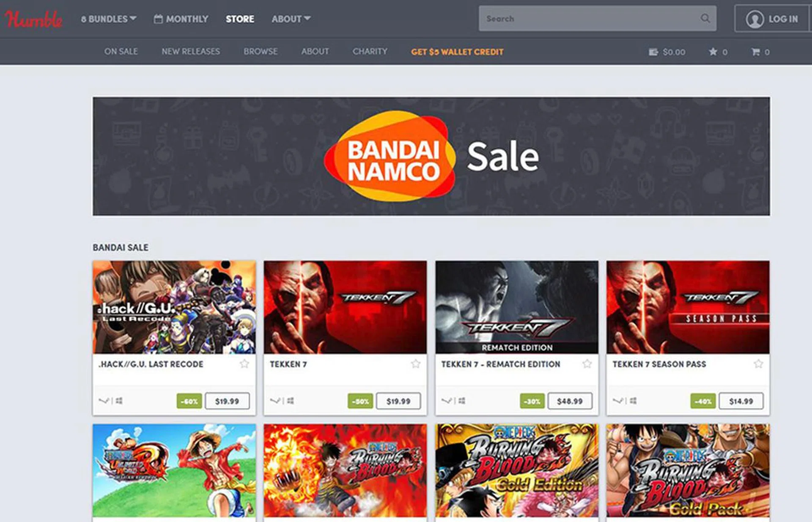Click Get $5 Wallet Credit link
This screenshot has width=812, height=522.
click(457, 52)
